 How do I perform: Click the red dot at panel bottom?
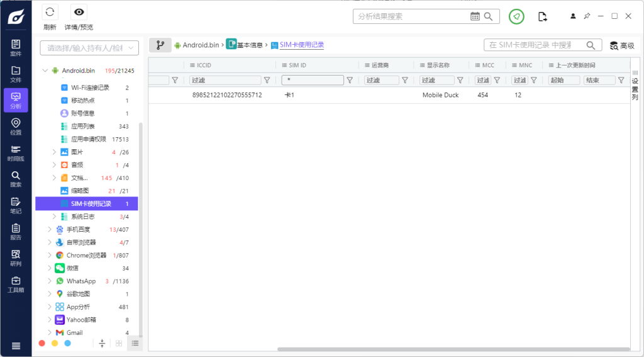point(42,343)
